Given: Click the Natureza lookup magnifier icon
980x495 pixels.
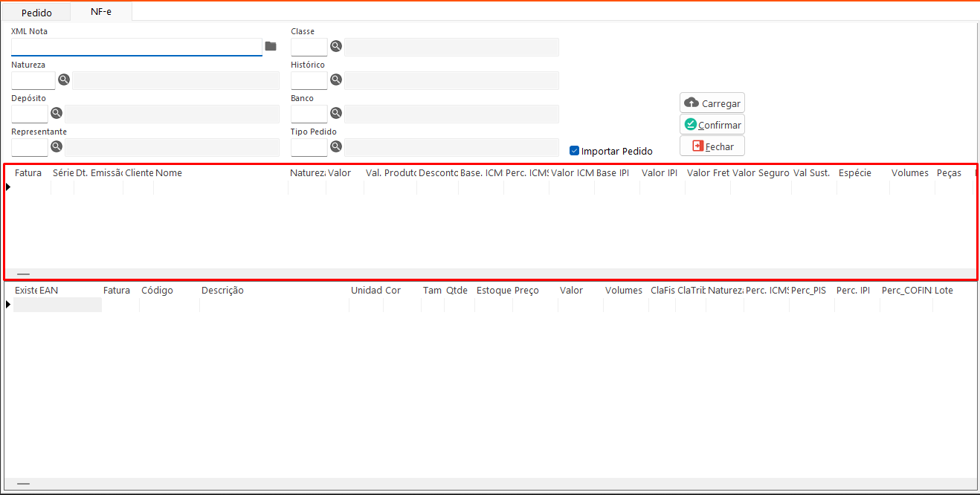Looking at the screenshot, I should pos(64,80).
